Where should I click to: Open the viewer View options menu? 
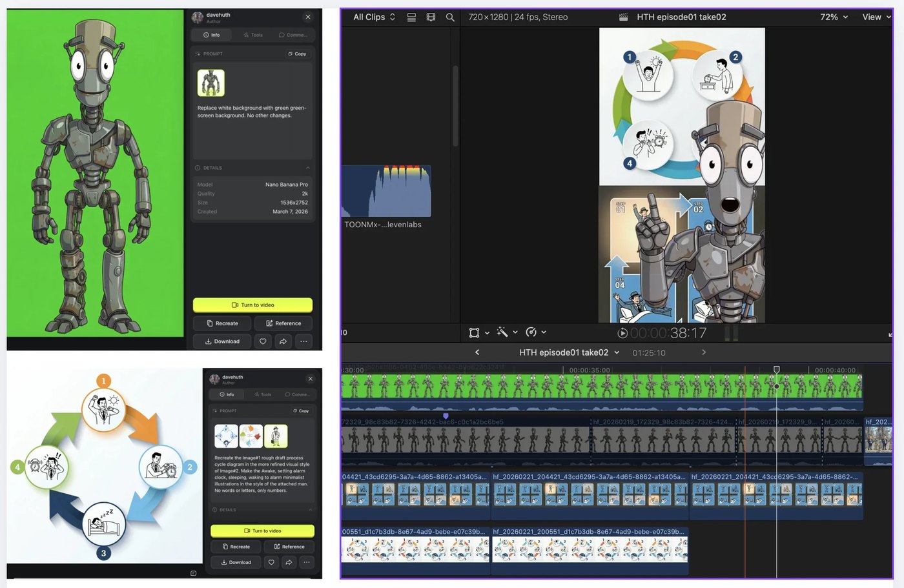pyautogui.click(x=876, y=17)
